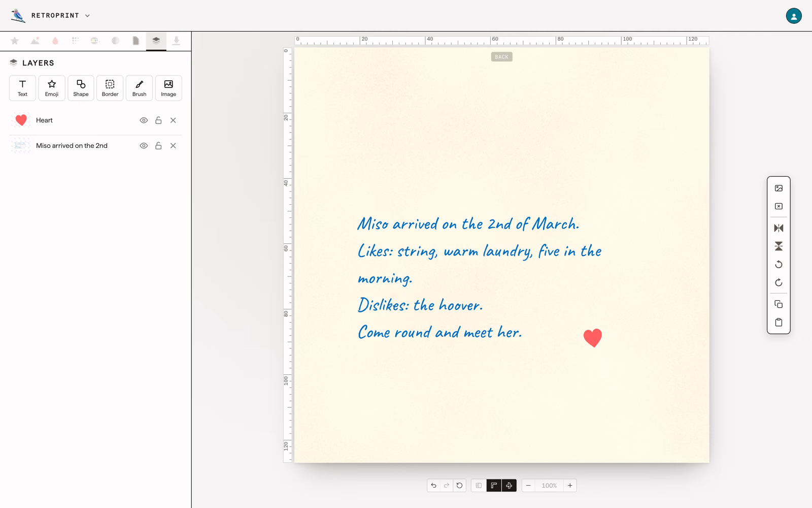Open the user account avatar
This screenshot has height=508, width=812.
794,16
